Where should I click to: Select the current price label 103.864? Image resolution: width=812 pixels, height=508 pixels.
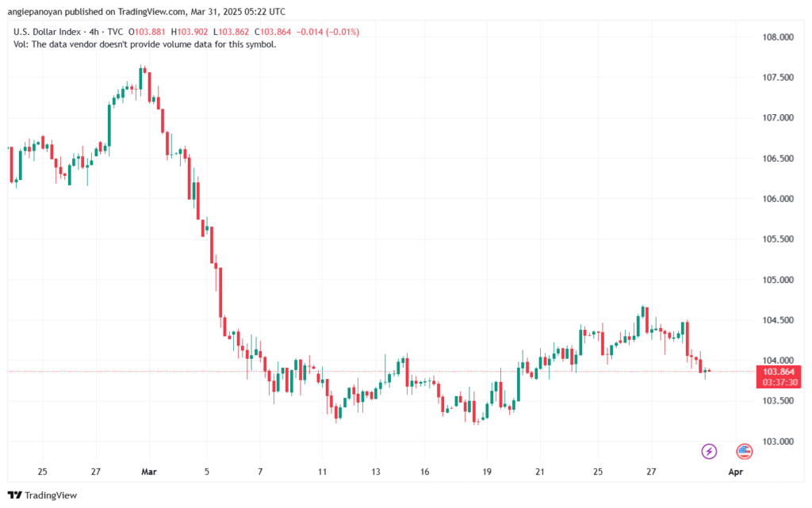point(779,372)
